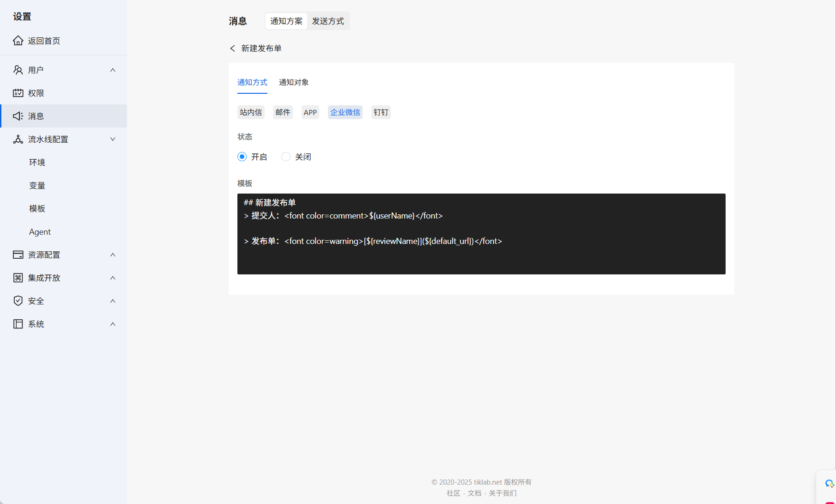Image resolution: width=836 pixels, height=504 pixels.
Task: Select the 用户 user icon in sidebar
Action: (18, 70)
